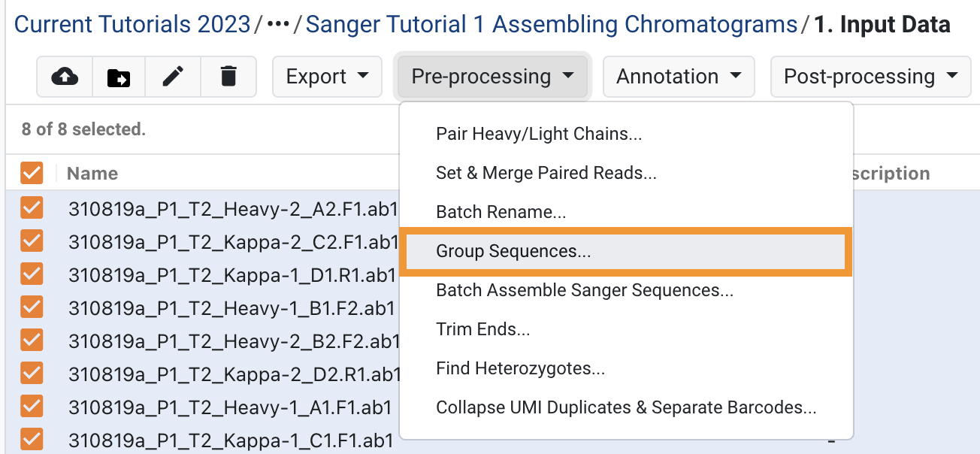The height and width of the screenshot is (454, 980).
Task: Collapse the Pre-processing dropdown
Action: pos(493,77)
